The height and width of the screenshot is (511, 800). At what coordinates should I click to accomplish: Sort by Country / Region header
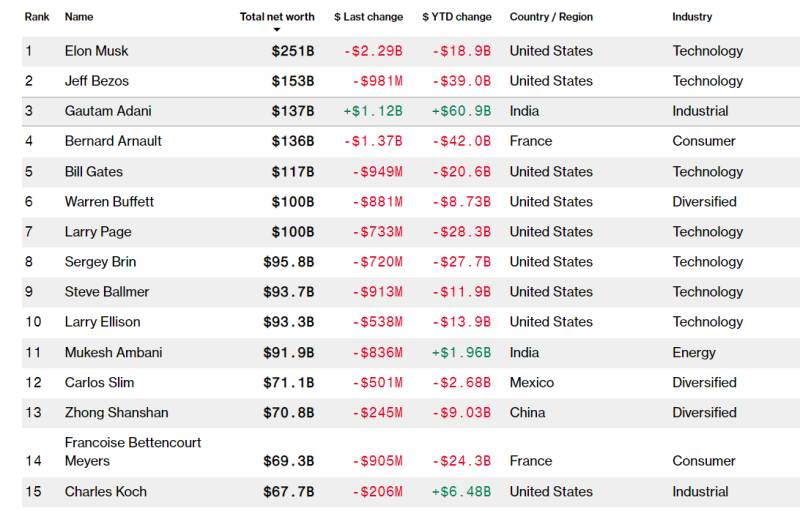pos(551,17)
